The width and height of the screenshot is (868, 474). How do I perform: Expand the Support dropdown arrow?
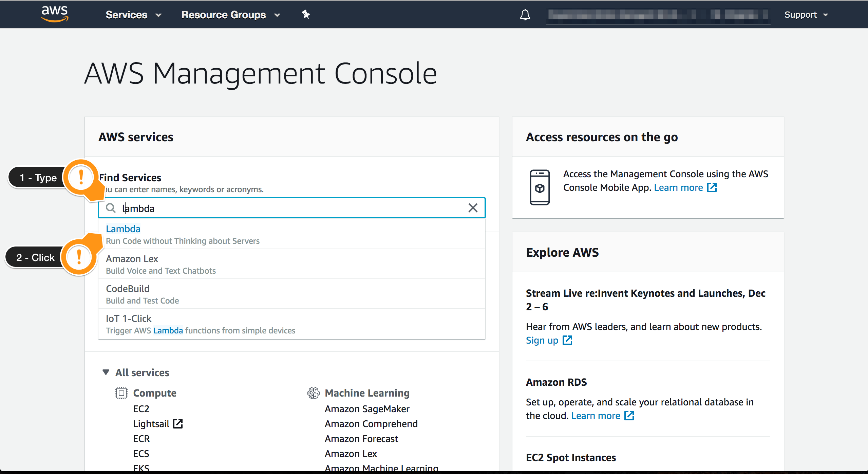point(826,15)
